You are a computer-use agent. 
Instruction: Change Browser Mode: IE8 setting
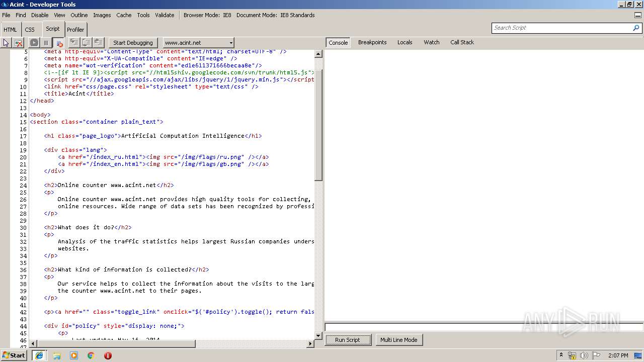[207, 15]
